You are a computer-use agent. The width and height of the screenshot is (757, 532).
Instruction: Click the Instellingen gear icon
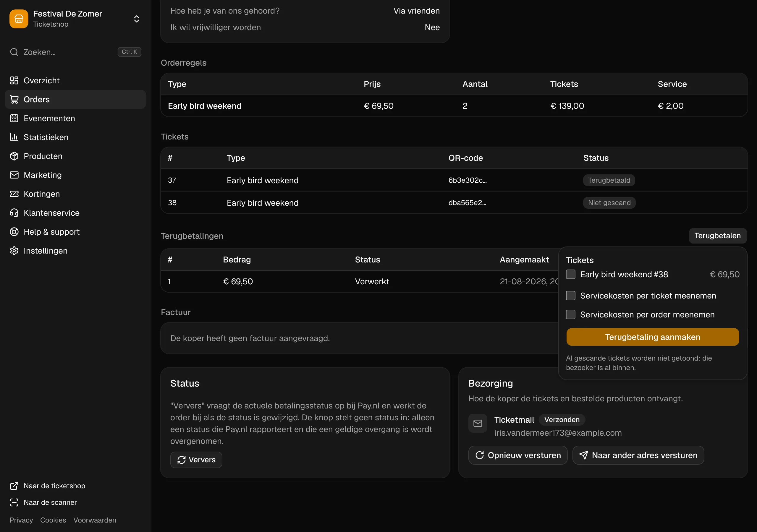[x=14, y=251]
